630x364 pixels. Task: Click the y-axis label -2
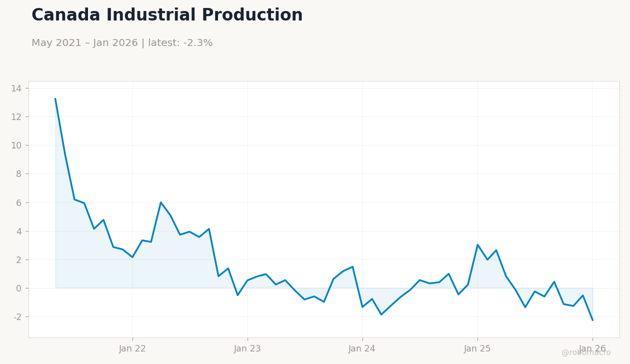click(17, 317)
